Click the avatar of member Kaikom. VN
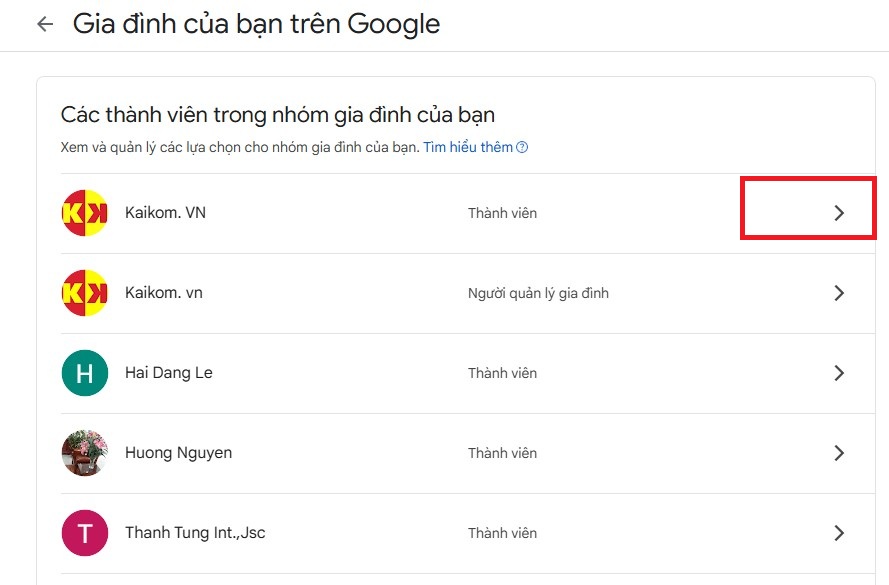 pyautogui.click(x=85, y=213)
